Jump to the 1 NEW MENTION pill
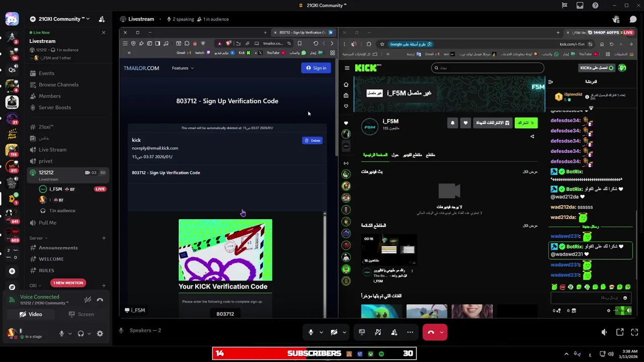This screenshot has height=362, width=644. coord(68,283)
